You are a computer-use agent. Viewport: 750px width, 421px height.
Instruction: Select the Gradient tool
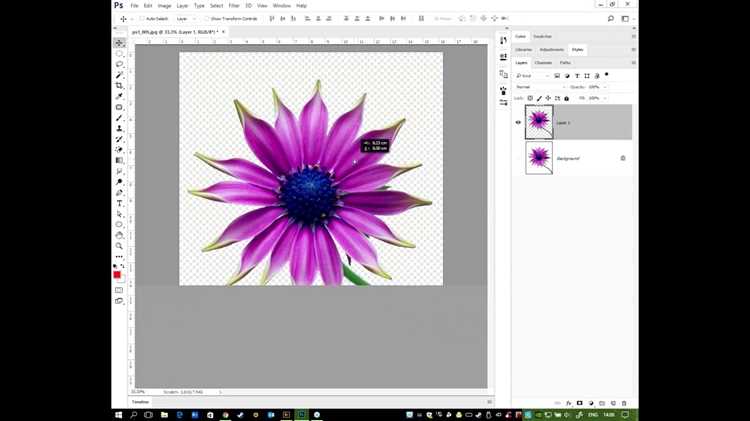tap(119, 160)
